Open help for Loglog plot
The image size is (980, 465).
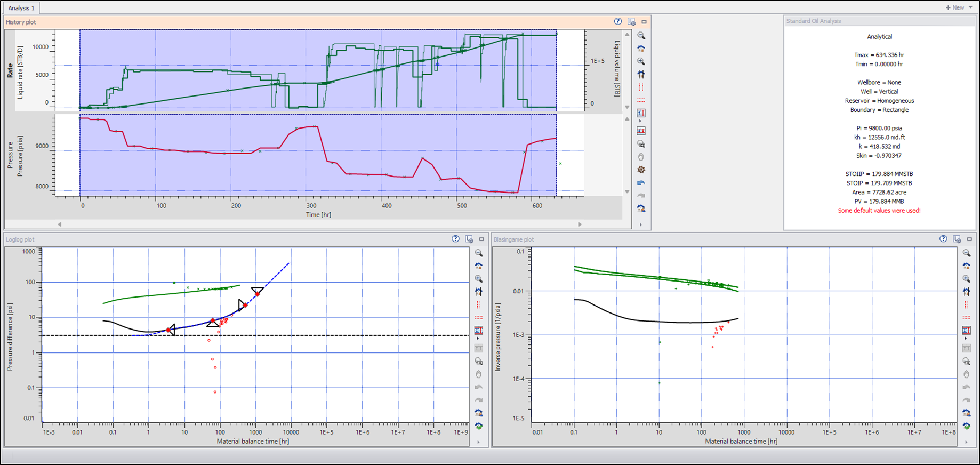click(x=455, y=239)
